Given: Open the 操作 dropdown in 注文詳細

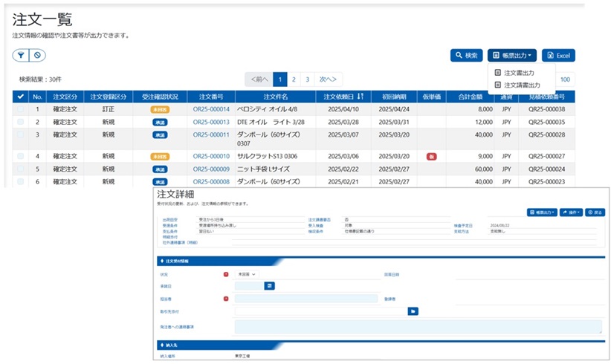Looking at the screenshot, I should click(x=568, y=212).
